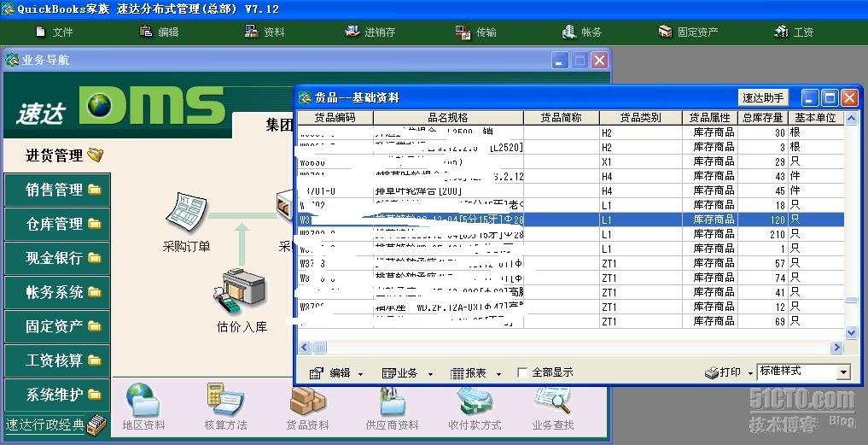
Task: Click the 速达行政经典 book icon
Action: click(x=96, y=425)
